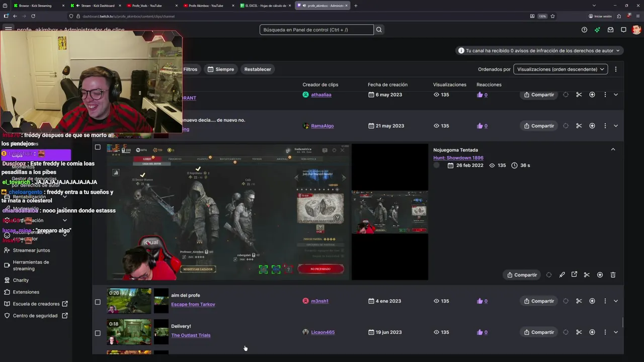The width and height of the screenshot is (644, 362).
Task: Expand Licaon465's clip row with the chevron
Action: pos(616,332)
